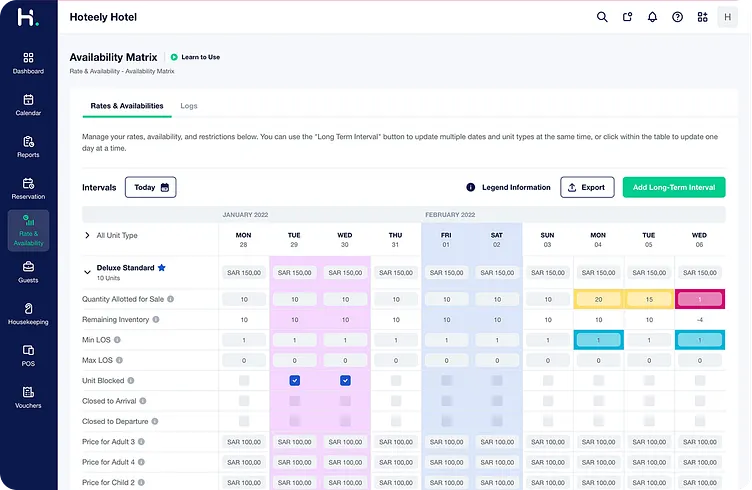This screenshot has height=490, width=752.
Task: Edit Max LOS field for FRI 01
Action: 446,360
